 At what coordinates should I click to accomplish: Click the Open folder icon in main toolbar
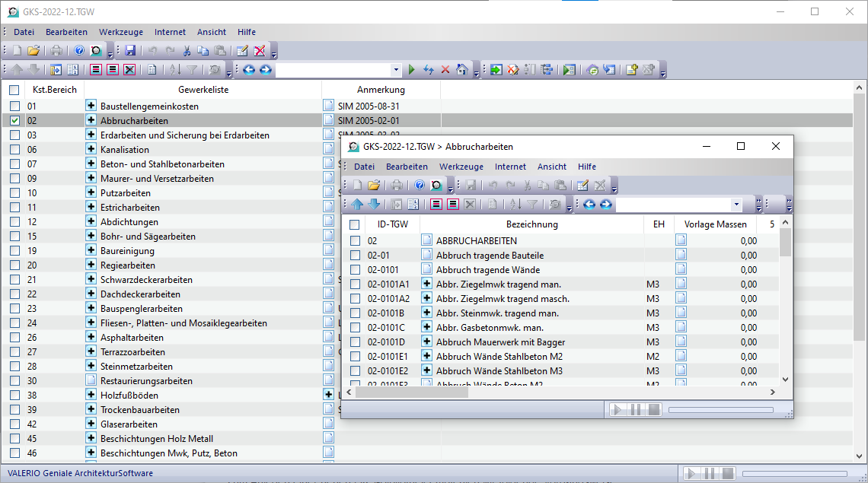[x=34, y=51]
